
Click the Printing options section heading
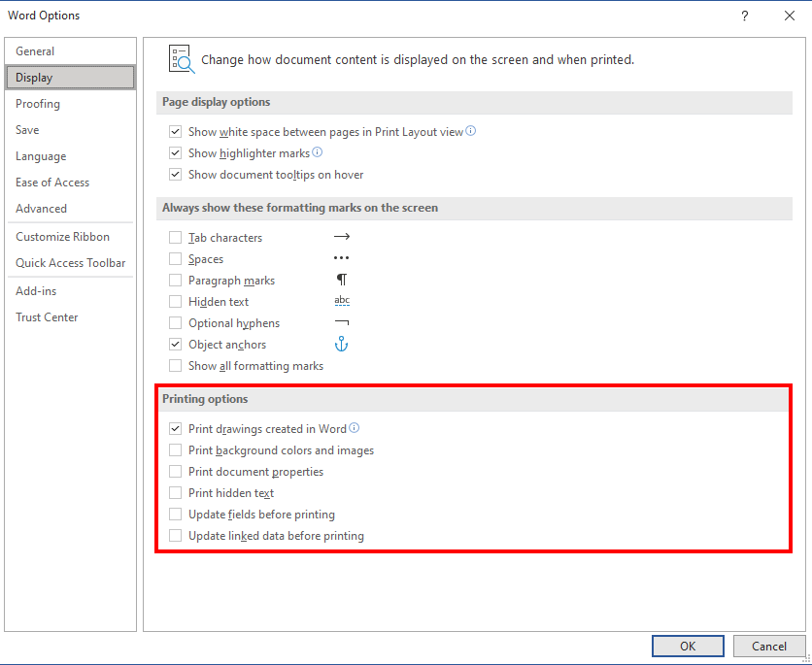click(x=205, y=399)
